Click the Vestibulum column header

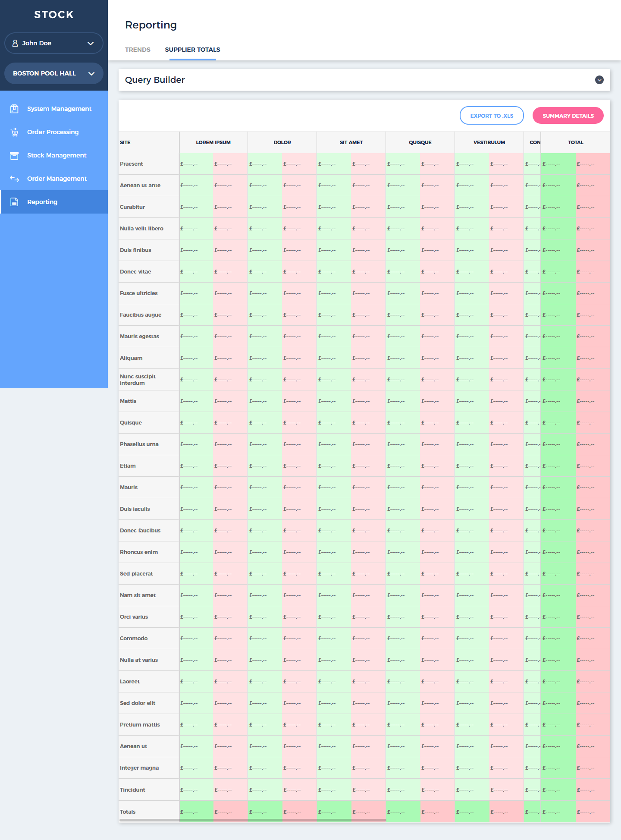(x=489, y=142)
